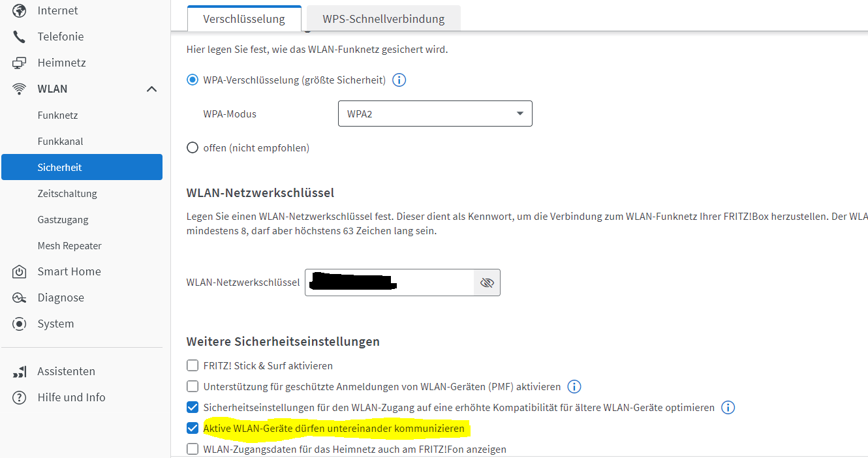Select the 'offen (nicht empfohlen)' radio button
This screenshot has height=458, width=868.
(193, 148)
